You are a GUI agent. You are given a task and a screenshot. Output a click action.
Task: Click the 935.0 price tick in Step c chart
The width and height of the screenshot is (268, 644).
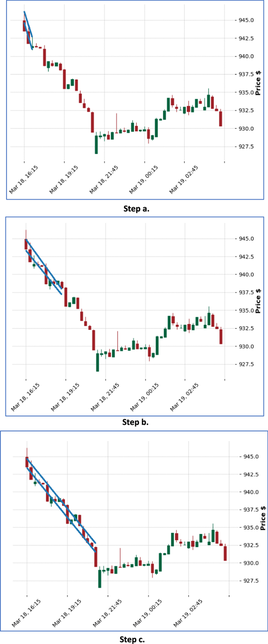(x=251, y=527)
